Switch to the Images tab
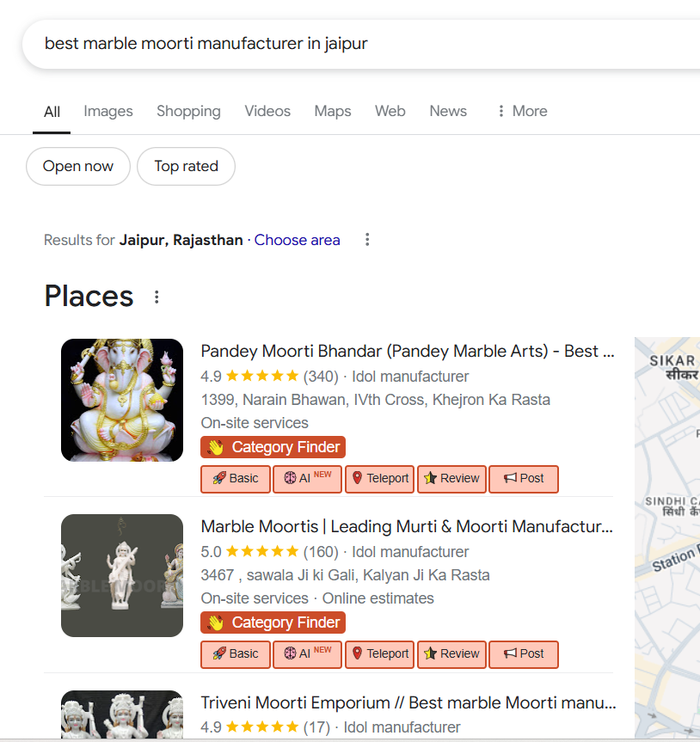Screen dimensions: 700x742 108,111
